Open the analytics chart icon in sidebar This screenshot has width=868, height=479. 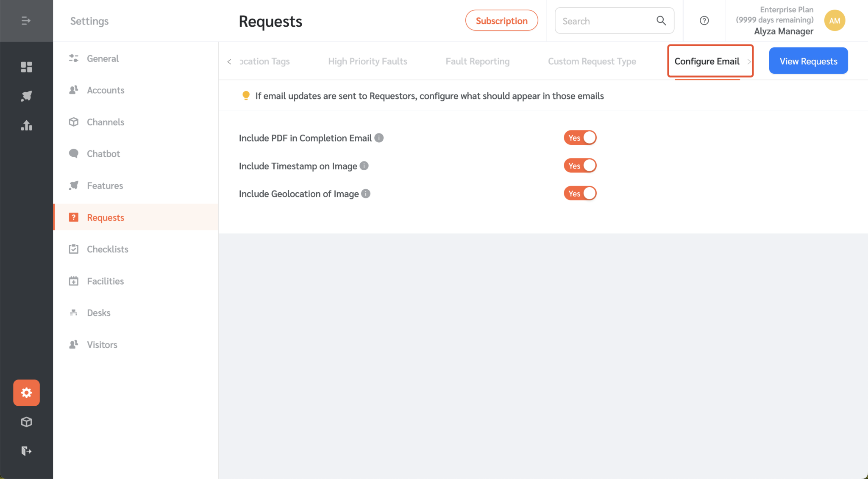26,125
